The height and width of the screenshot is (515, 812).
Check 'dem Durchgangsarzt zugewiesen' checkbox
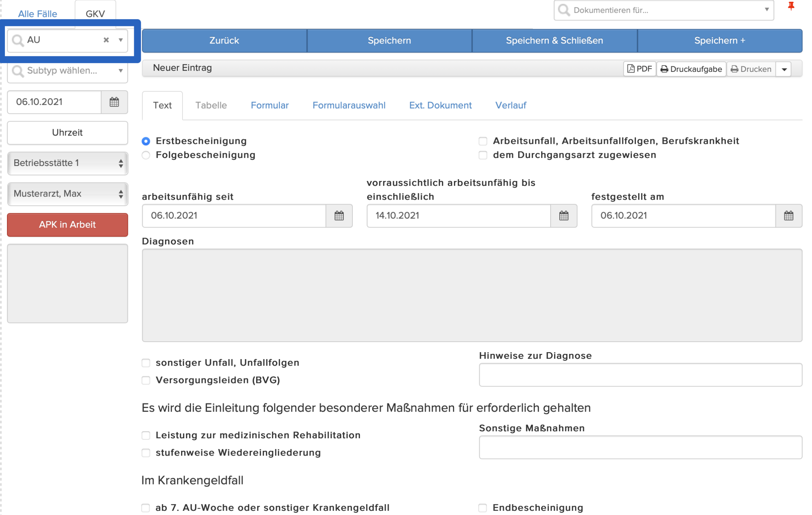[x=482, y=155]
